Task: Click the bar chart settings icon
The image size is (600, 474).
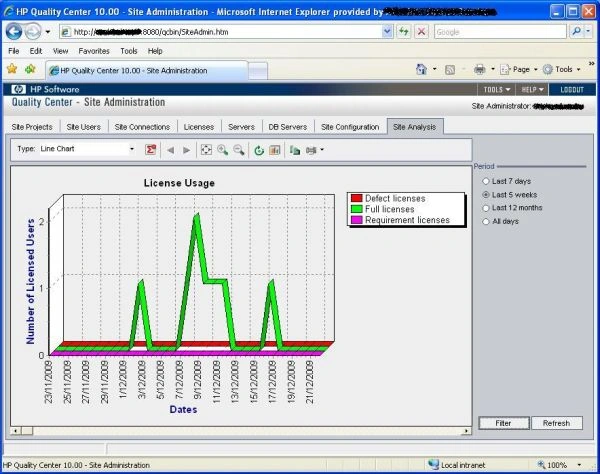Action: [x=275, y=150]
